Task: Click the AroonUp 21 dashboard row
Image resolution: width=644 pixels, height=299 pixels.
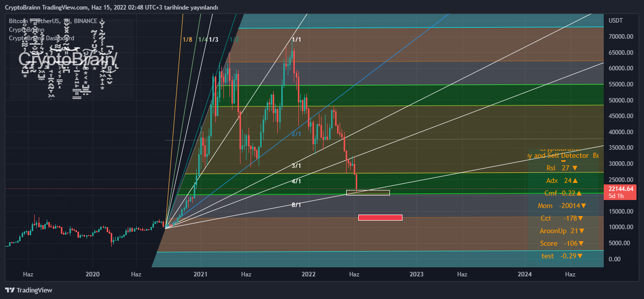Action: click(562, 231)
